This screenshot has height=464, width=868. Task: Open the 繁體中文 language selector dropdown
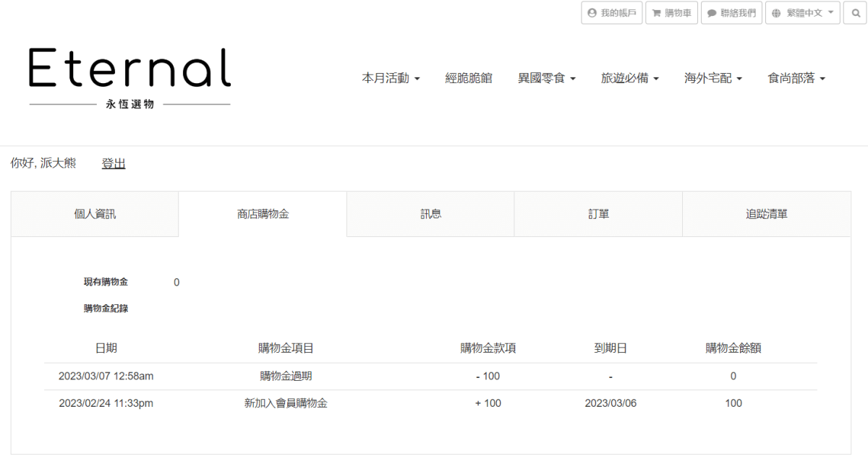coord(803,12)
